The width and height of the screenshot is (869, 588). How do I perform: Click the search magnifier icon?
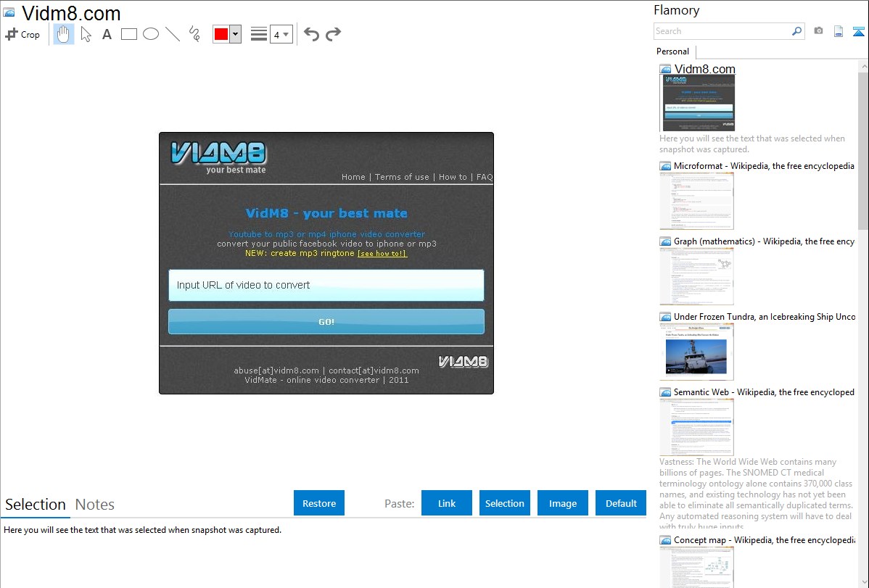[x=796, y=31]
